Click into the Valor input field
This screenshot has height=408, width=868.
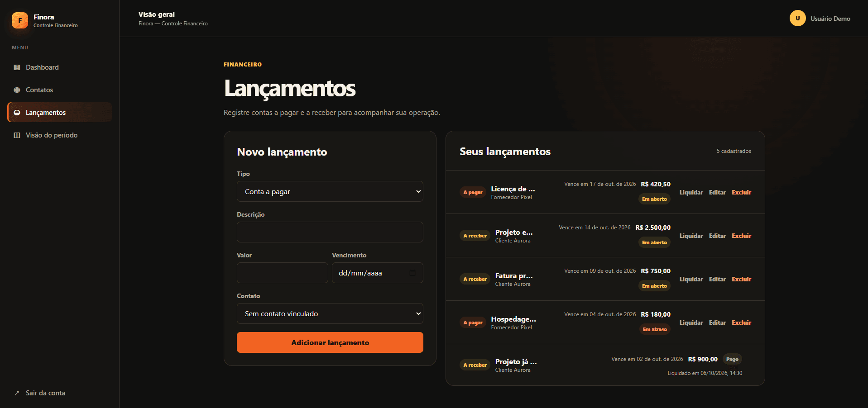[x=282, y=273]
